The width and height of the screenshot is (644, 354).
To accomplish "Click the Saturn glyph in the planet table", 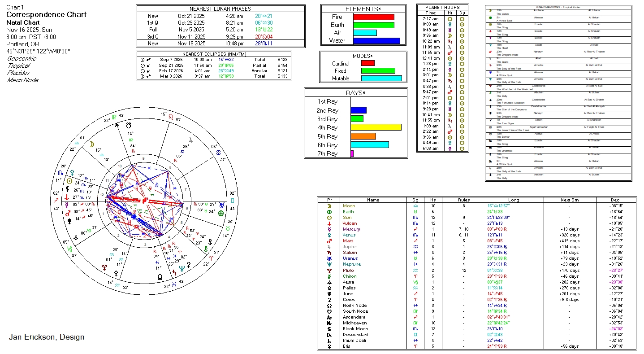I will [329, 253].
